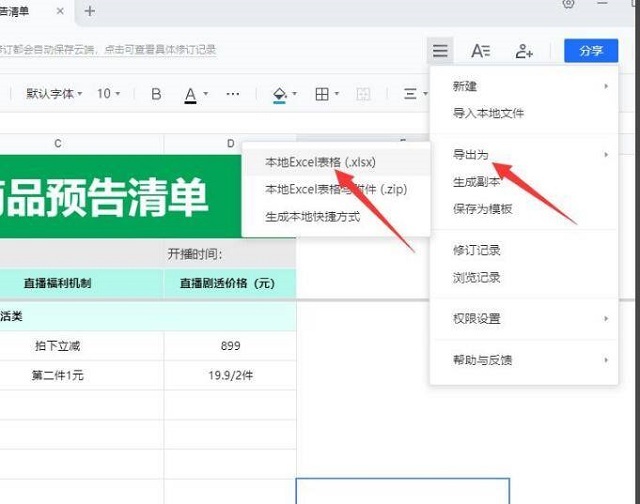
Task: Open the more options ellipsis in toolbar
Action: coord(233,94)
